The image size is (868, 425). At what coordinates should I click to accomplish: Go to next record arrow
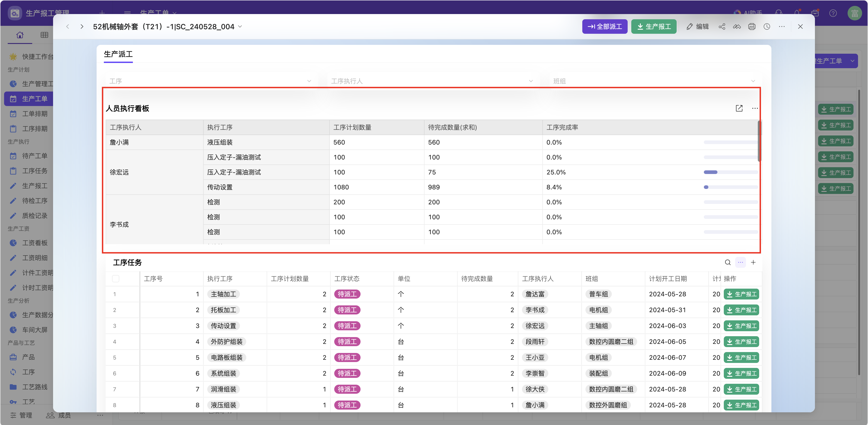point(82,27)
